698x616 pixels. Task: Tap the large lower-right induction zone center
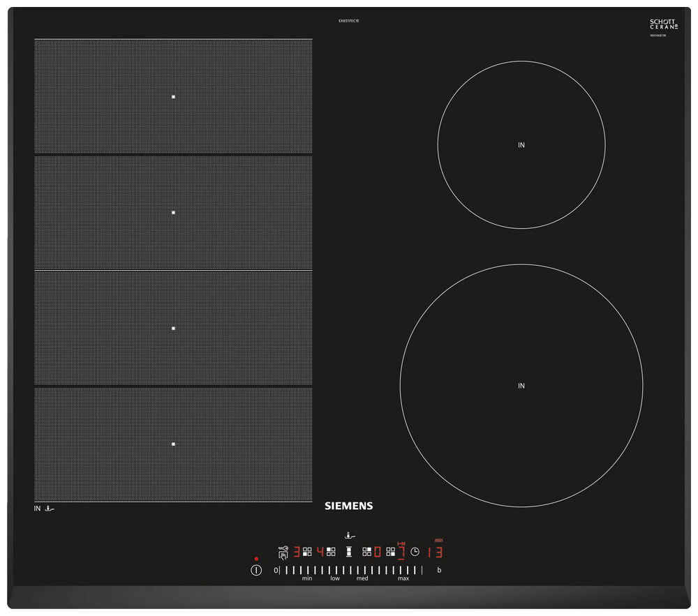point(521,386)
